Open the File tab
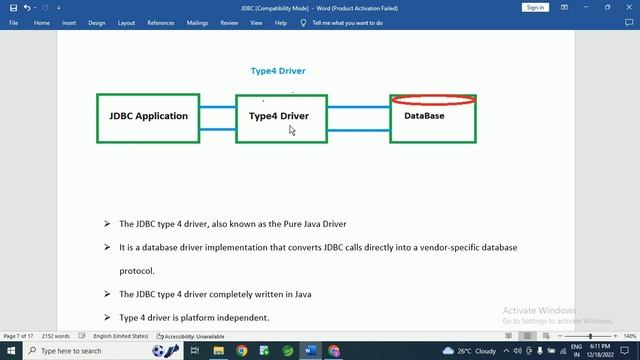 pyautogui.click(x=13, y=23)
